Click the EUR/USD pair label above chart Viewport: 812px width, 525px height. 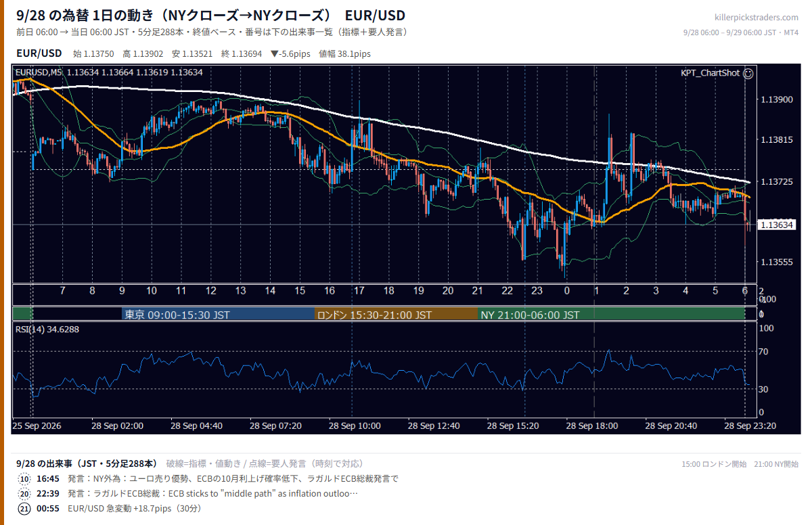(39, 53)
